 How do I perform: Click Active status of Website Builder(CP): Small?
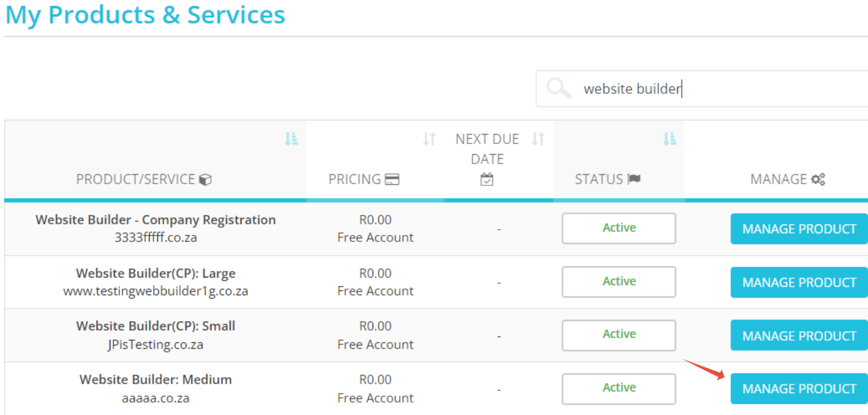(x=619, y=335)
